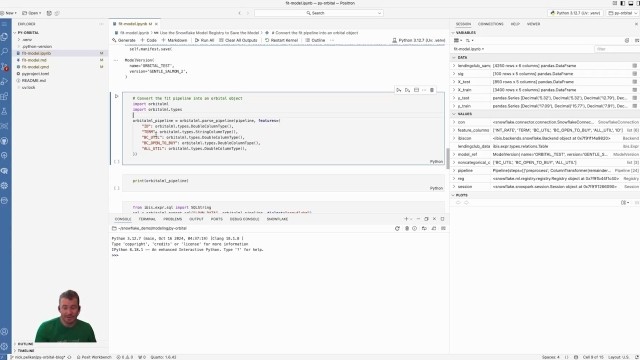Expand the OUTLINE section in the sidebar
This screenshot has height=360, width=640.
click(x=24, y=344)
